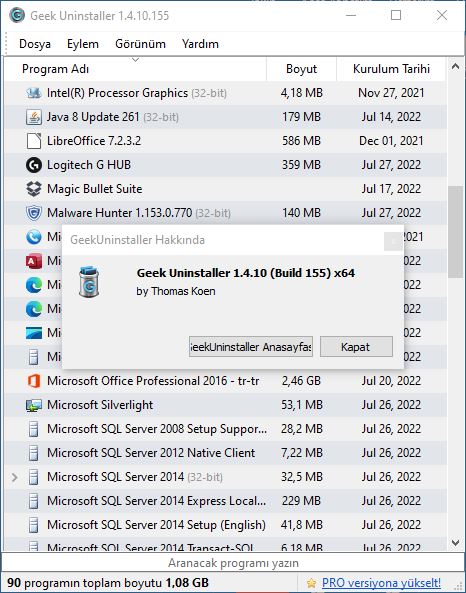Sort list by Kurulum Tarihi column
Screen dimensions: 466x593
[x=391, y=69]
